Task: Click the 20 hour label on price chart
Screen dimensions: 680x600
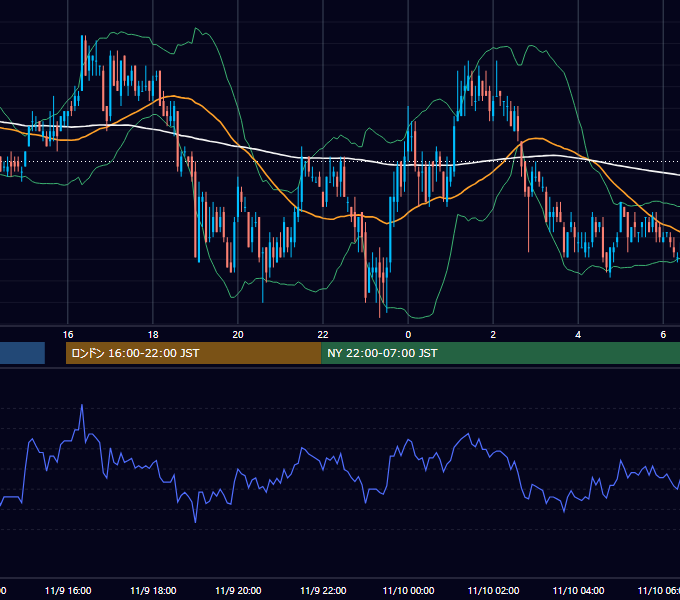Action: click(x=238, y=334)
